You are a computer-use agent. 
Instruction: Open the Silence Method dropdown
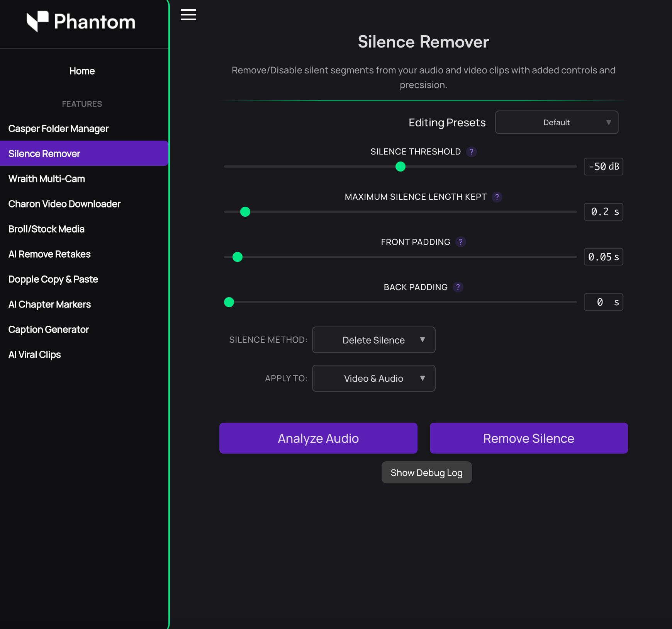[x=373, y=340]
